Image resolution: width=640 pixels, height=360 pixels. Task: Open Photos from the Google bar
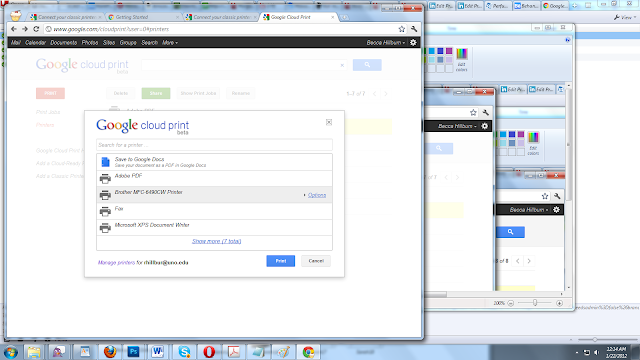pos(90,42)
